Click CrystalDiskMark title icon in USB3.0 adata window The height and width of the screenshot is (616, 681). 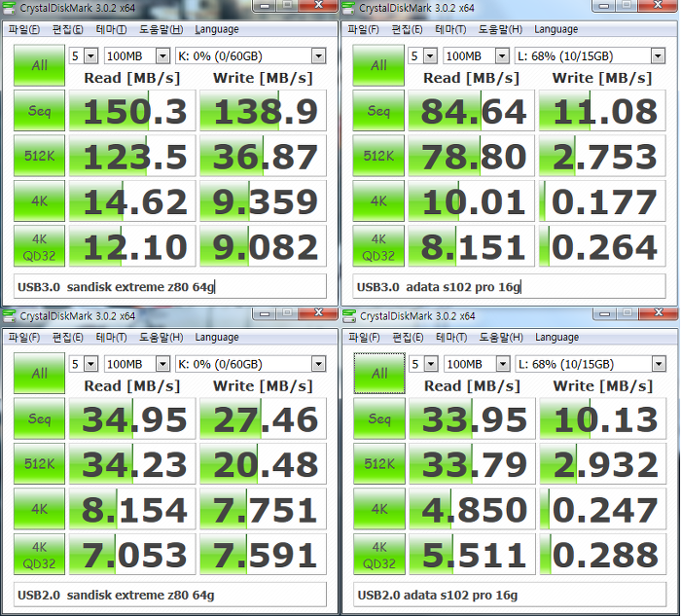tap(348, 8)
